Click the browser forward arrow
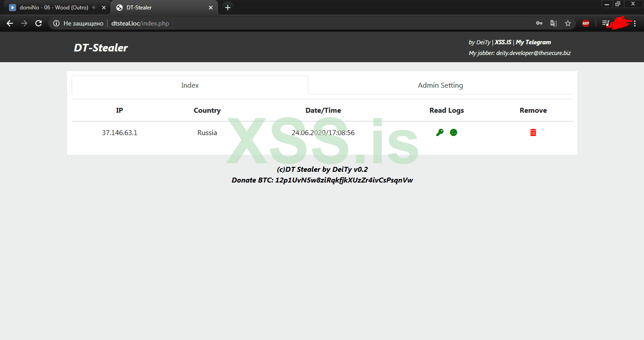Screen dimensions: 644x340 pyautogui.click(x=24, y=23)
